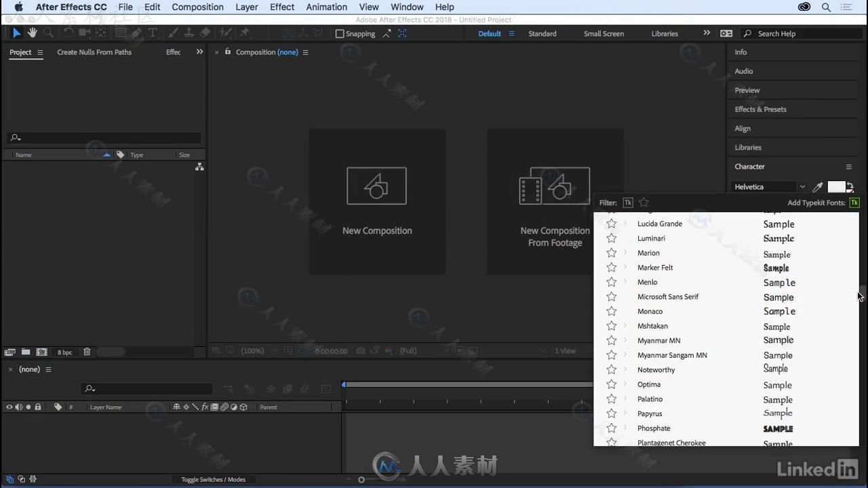The width and height of the screenshot is (868, 488).
Task: Create a new folder in Project panel
Action: (x=26, y=352)
